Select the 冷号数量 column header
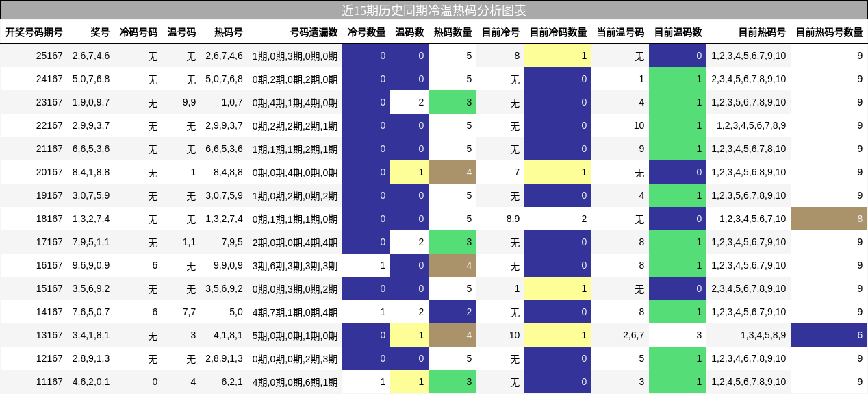Screen dimensions: 868x394 click(x=367, y=32)
